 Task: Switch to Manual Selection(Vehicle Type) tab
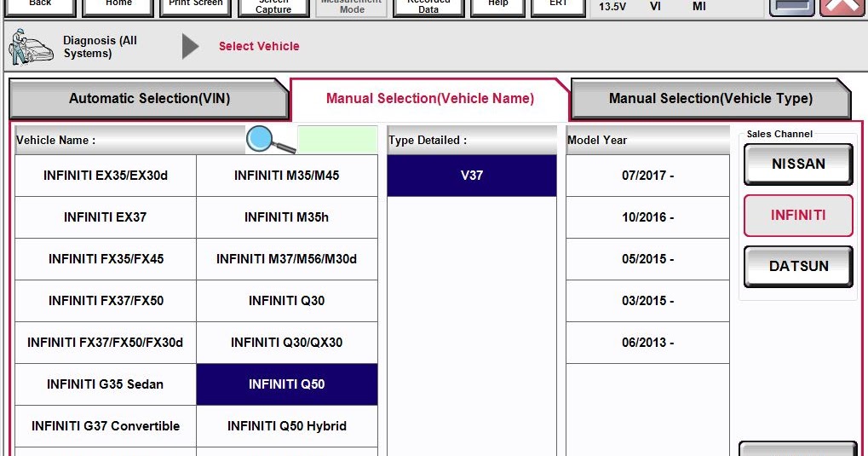click(710, 99)
